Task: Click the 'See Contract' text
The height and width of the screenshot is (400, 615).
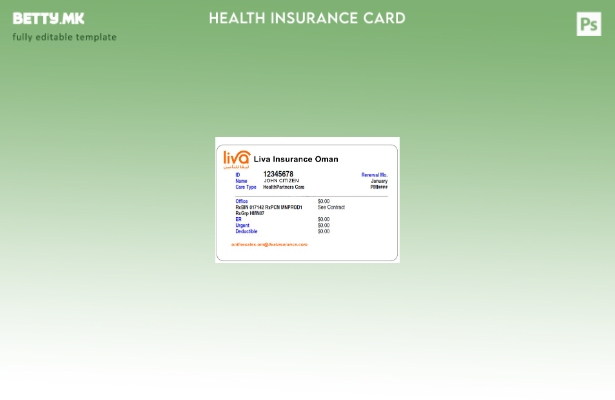Action: click(x=331, y=207)
